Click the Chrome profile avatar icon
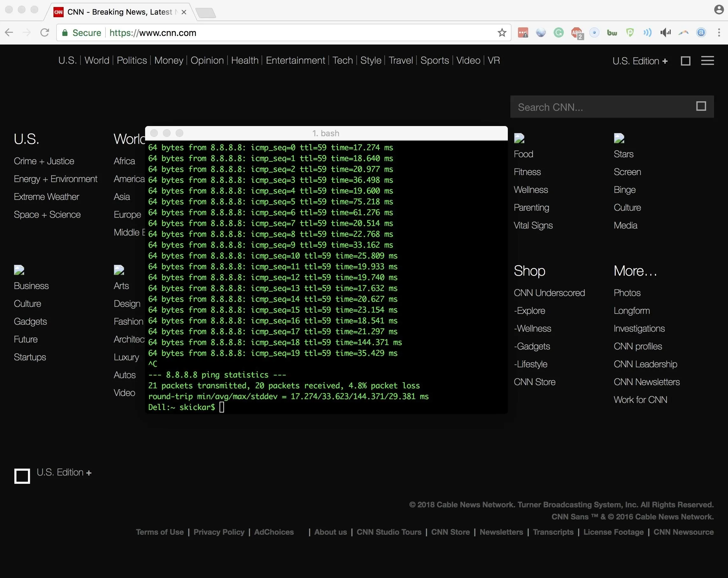728x578 pixels. pos(719,10)
